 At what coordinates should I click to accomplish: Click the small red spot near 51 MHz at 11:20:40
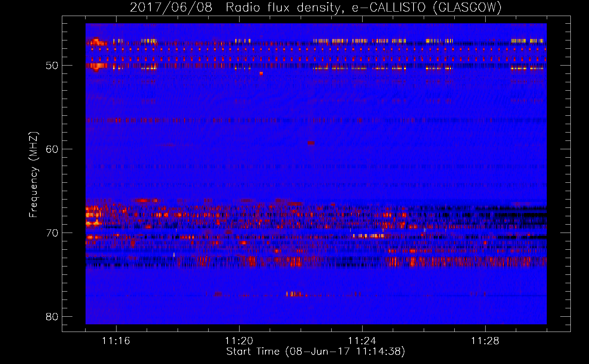point(261,74)
